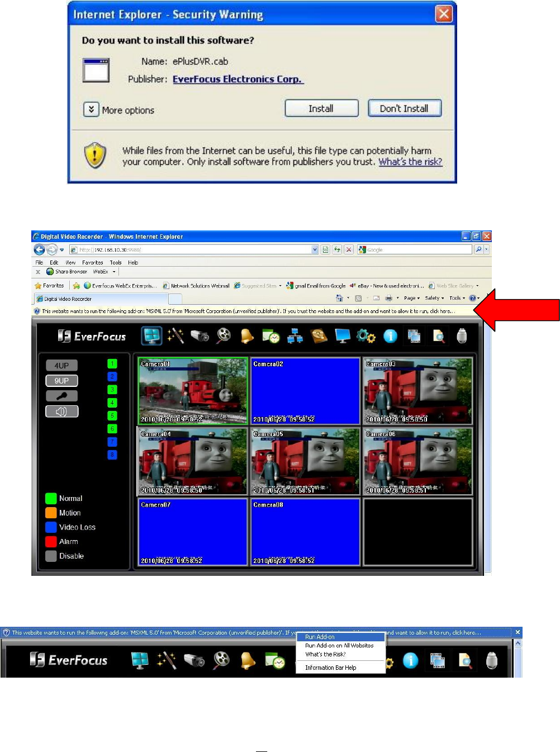Expand More options in Security Warning
560x752 pixels.
[91, 110]
